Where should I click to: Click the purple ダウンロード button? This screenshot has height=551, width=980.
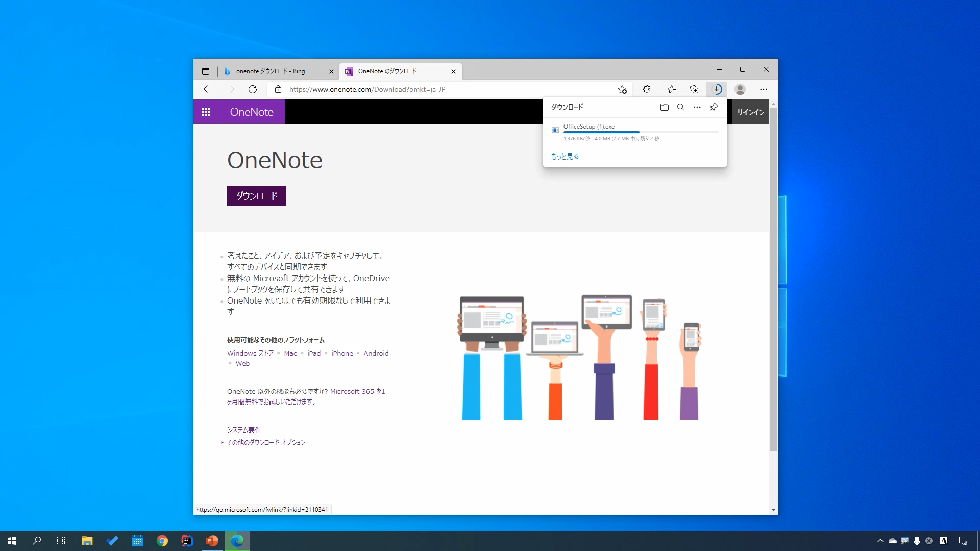click(x=257, y=196)
